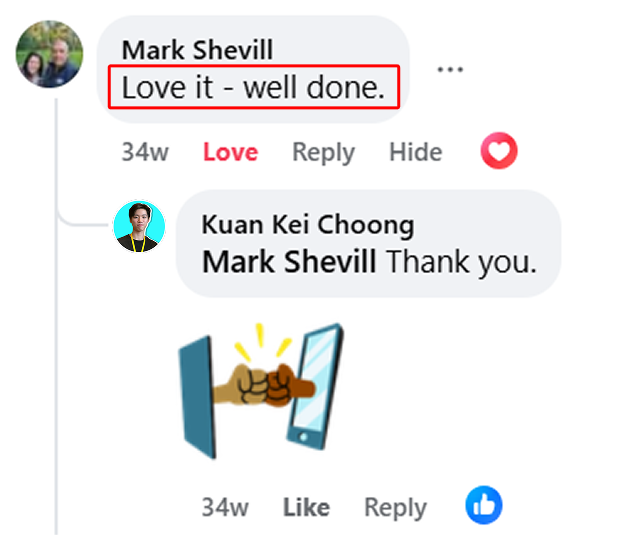Image resolution: width=632 pixels, height=535 pixels.
Task: Reply to Mark Shevill's comment
Action: coord(323,153)
